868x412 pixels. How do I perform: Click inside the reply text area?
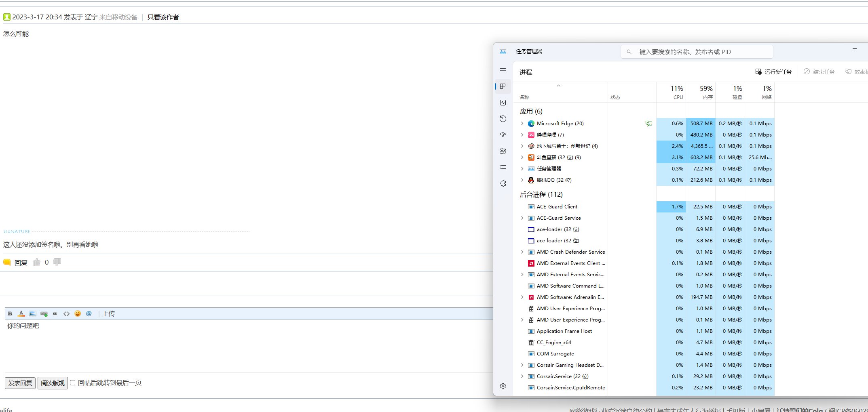(x=249, y=346)
